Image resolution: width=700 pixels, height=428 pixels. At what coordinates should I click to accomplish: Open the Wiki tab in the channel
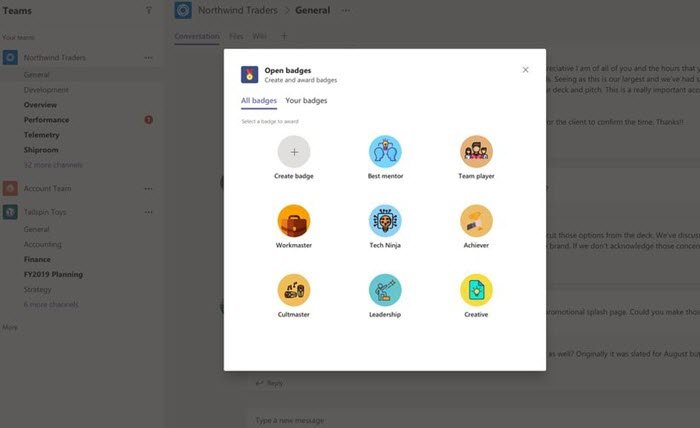259,36
